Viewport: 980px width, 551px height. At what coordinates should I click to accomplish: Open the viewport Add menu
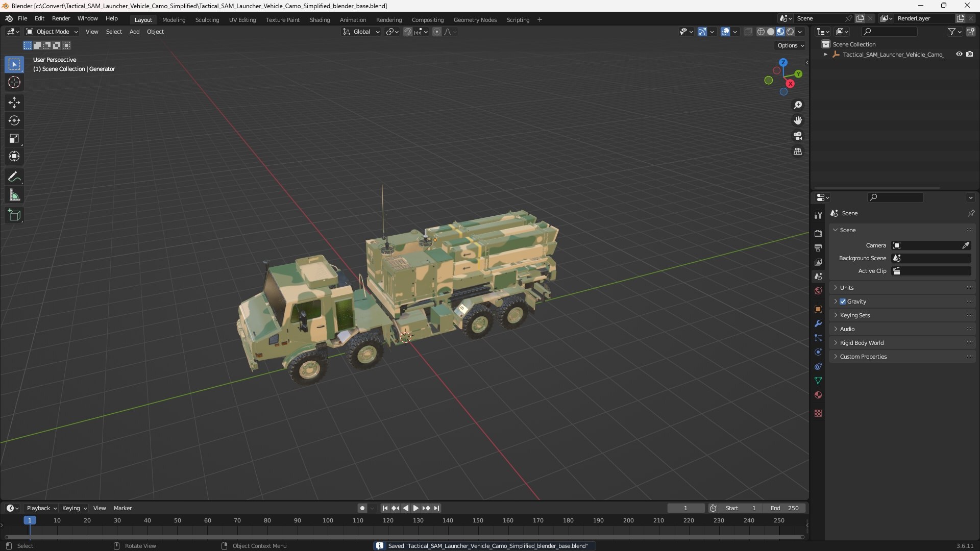[134, 32]
